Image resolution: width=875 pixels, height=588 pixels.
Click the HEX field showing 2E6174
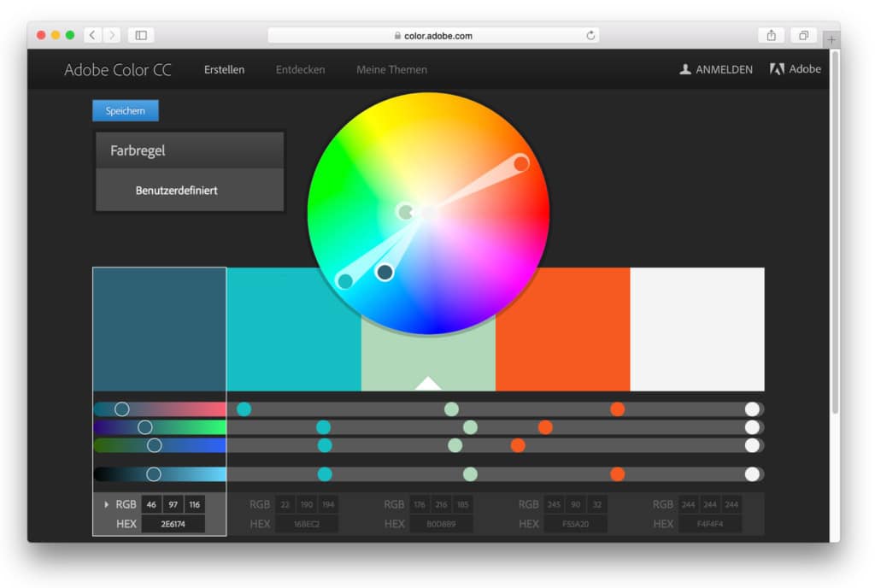click(x=173, y=524)
